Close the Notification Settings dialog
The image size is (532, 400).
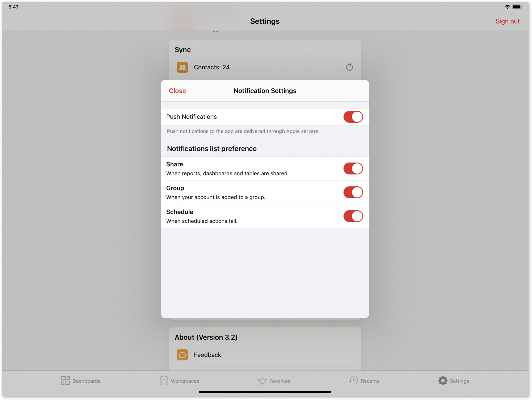coord(177,91)
